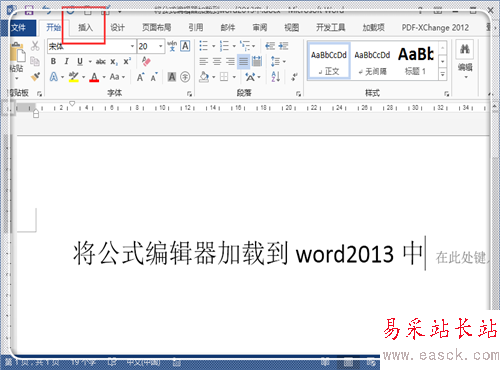
Task: Click the Numbering list icon
Action: tap(224, 46)
